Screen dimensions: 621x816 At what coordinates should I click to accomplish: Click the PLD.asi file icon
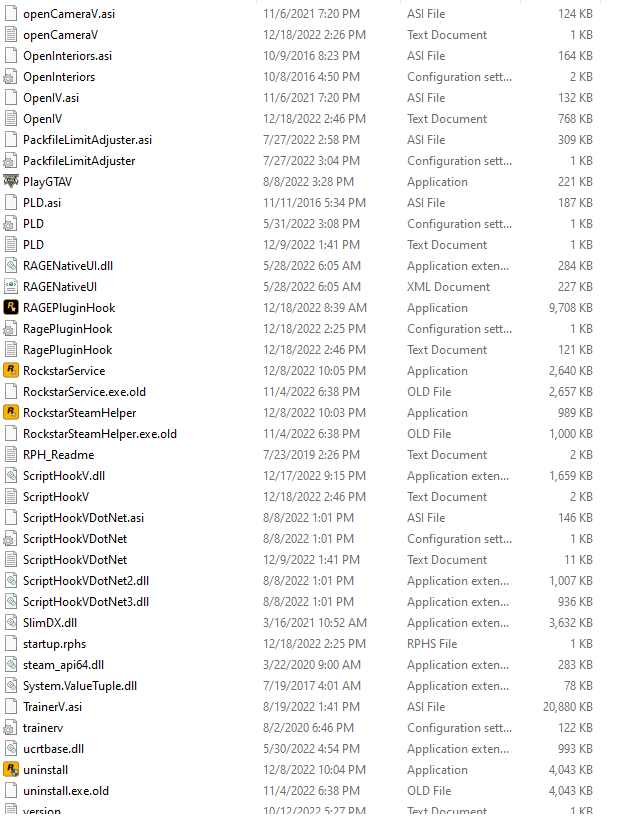coord(10,202)
